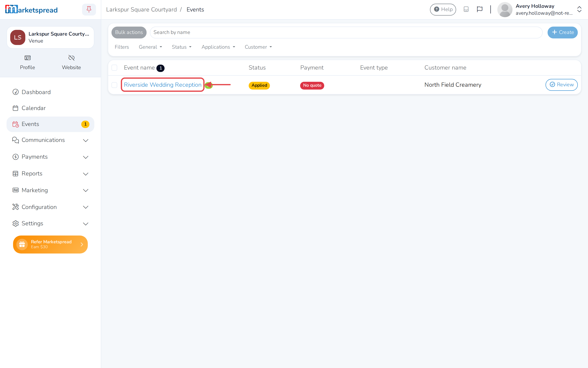Open the Status filter dropdown
This screenshot has width=588, height=368.
coord(182,47)
